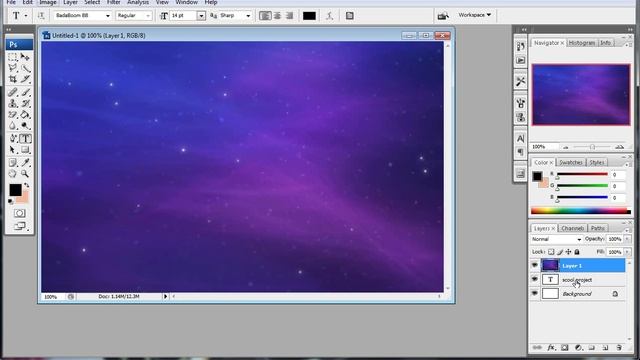Screen dimensions: 640x360
Task: Hide the Background layer
Action: tap(535, 293)
